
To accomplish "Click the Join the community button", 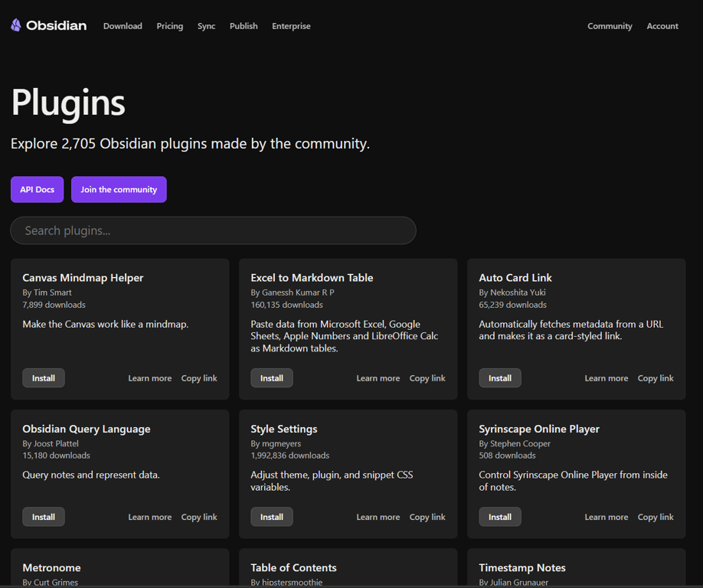I will pyautogui.click(x=119, y=190).
